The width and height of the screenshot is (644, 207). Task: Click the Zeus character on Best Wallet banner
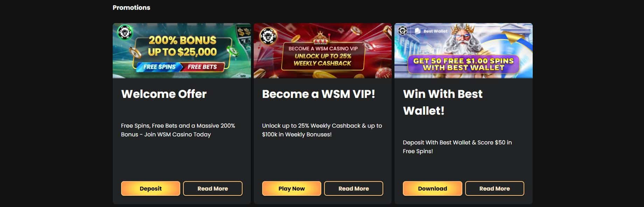point(463,39)
